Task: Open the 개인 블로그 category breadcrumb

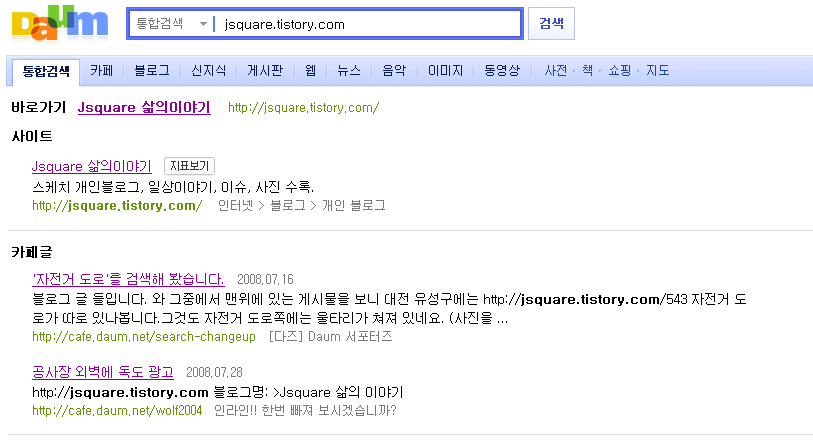Action: (354, 206)
